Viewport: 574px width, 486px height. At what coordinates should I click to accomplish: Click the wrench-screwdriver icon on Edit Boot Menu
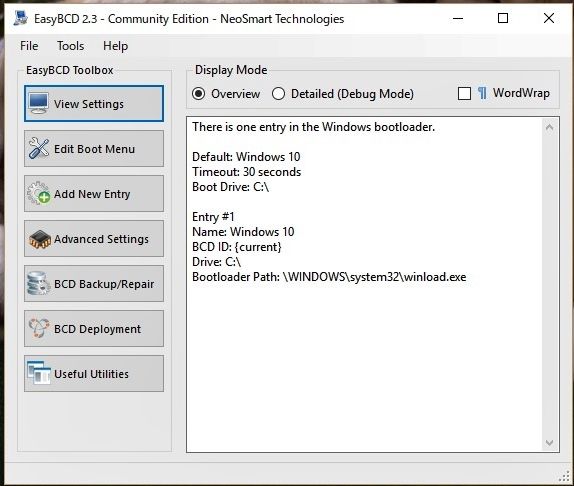pyautogui.click(x=39, y=149)
